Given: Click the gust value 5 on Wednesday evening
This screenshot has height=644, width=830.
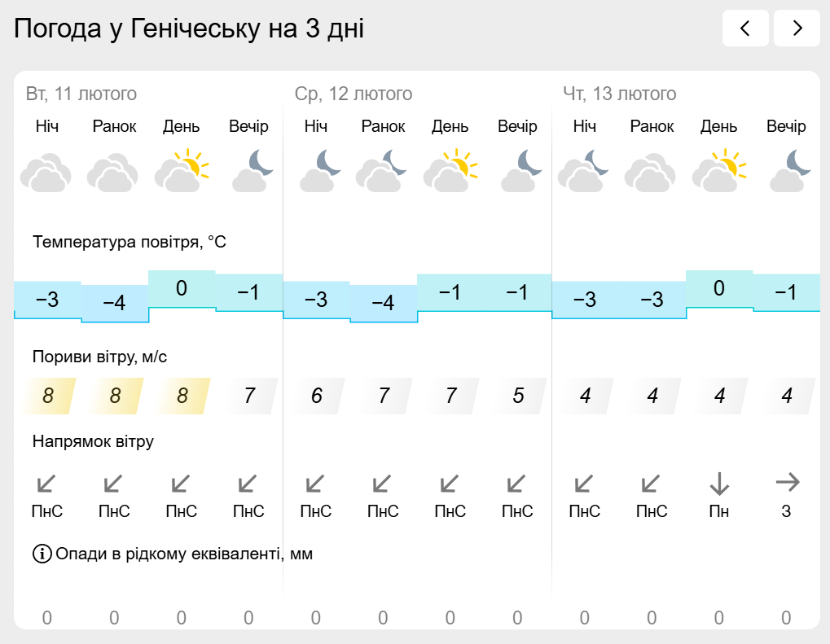Looking at the screenshot, I should click(519, 396).
